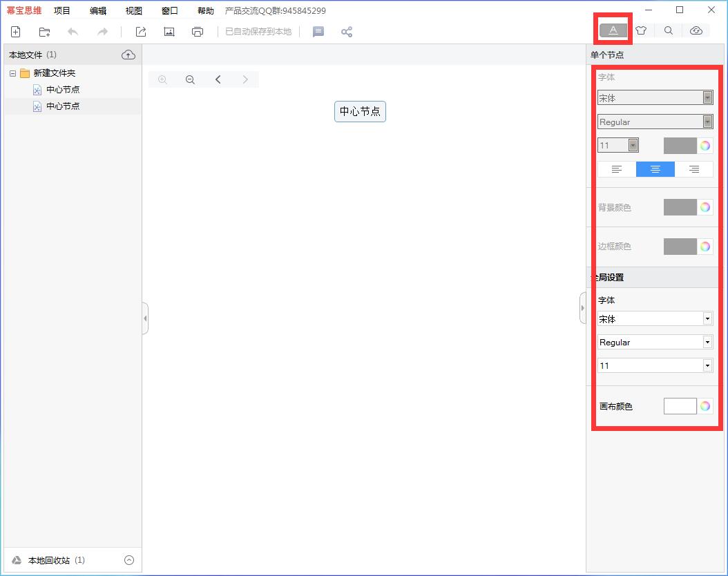Open global font style Regular dropdown
Image resolution: width=728 pixels, height=576 pixels.
pos(655,343)
